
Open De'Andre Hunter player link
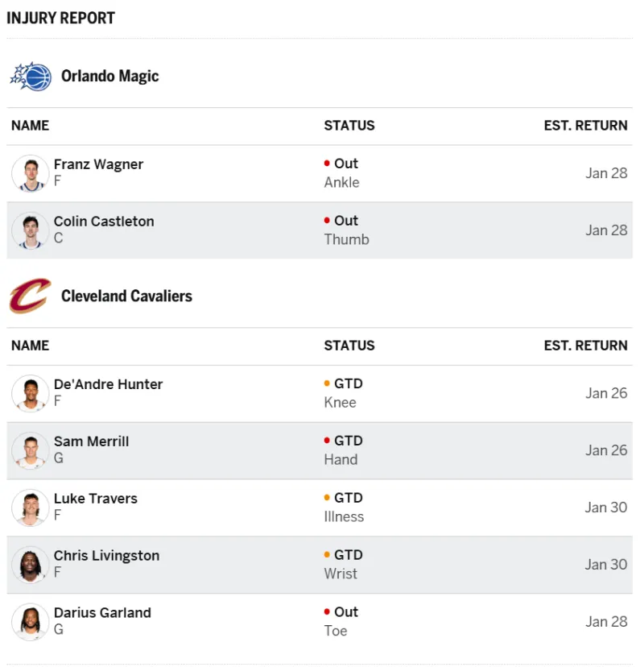pos(108,384)
